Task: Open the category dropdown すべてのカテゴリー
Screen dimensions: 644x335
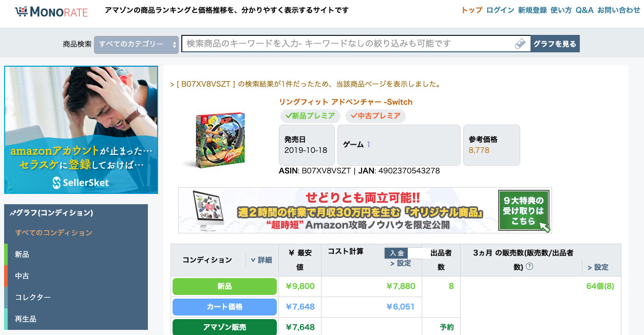Action: click(136, 44)
